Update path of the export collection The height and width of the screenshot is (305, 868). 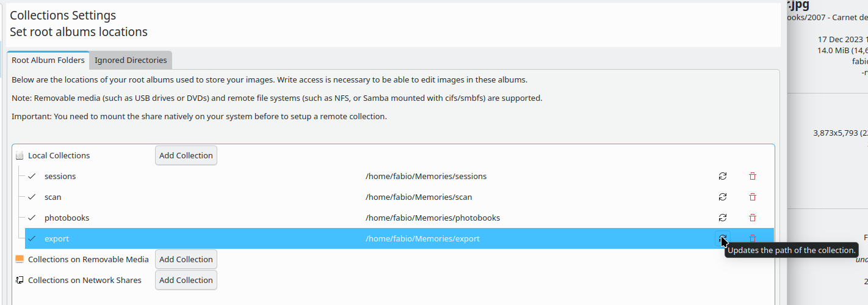[723, 238]
